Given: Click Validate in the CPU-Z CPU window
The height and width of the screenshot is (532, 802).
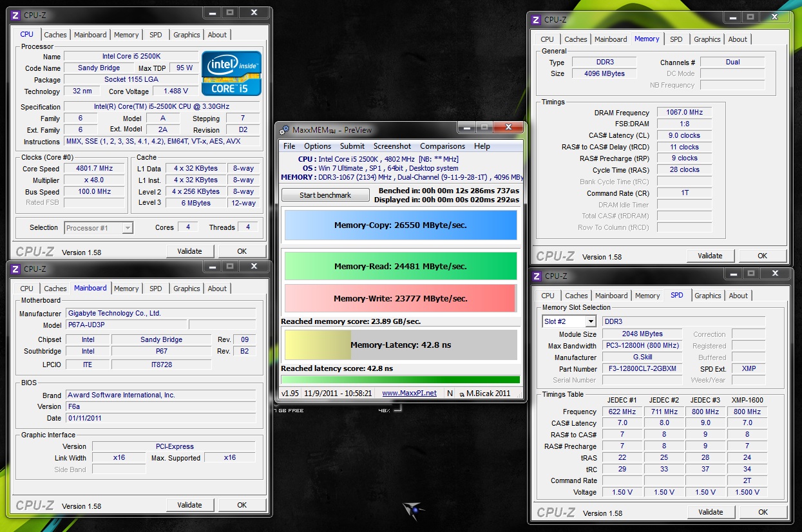Looking at the screenshot, I should tap(190, 251).
